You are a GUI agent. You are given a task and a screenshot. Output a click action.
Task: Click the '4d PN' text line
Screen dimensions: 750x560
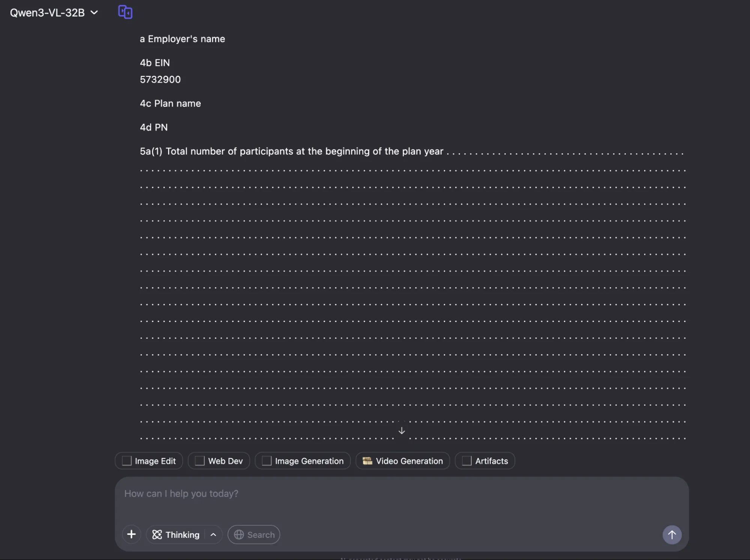[x=154, y=128]
